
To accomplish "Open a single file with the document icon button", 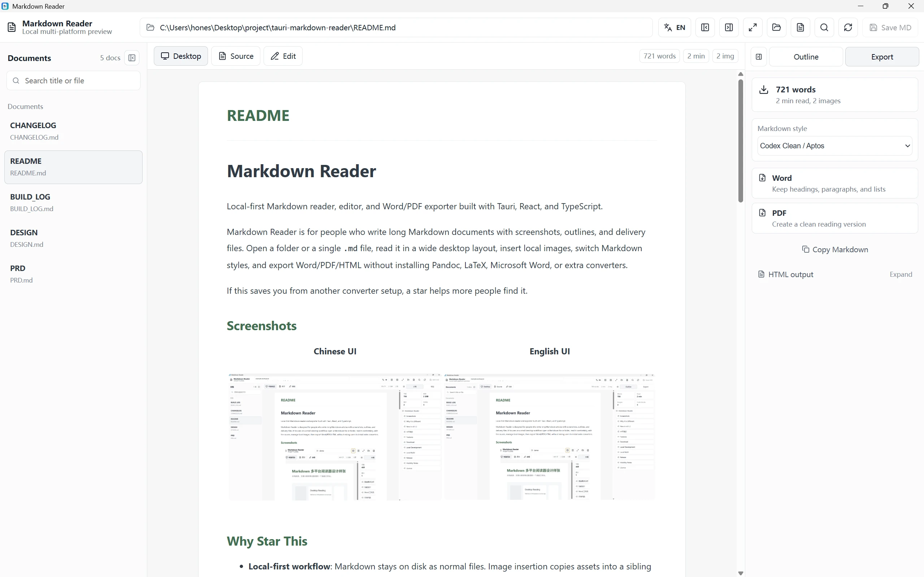I will tap(800, 27).
